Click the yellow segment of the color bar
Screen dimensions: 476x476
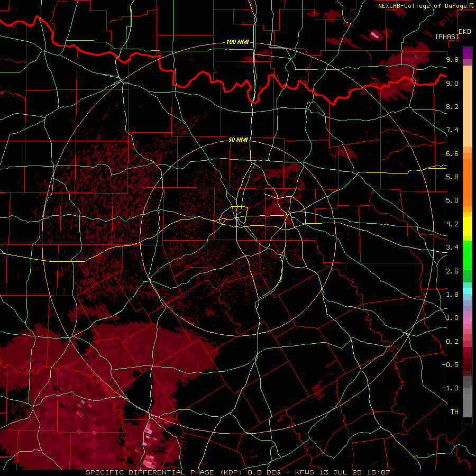tap(467, 226)
